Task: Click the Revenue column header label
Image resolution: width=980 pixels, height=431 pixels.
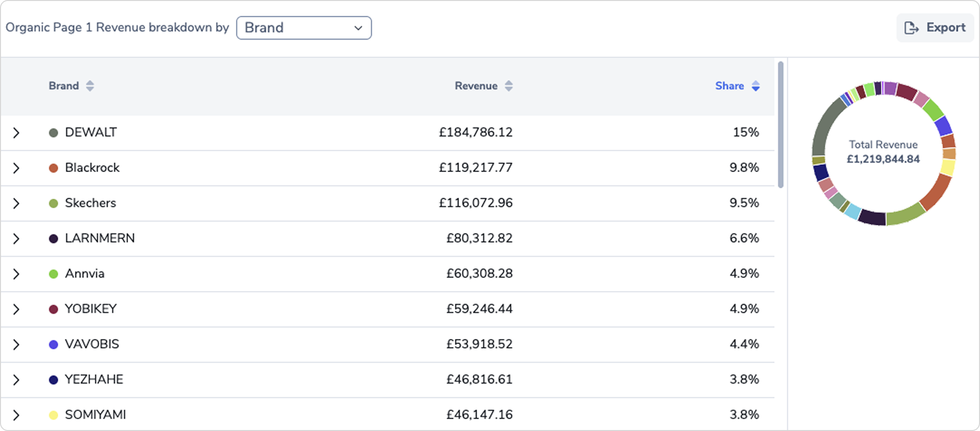Action: [476, 86]
